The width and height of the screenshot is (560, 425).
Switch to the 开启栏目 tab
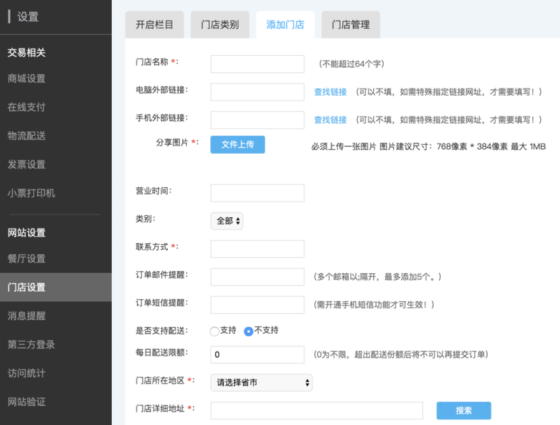pos(155,25)
